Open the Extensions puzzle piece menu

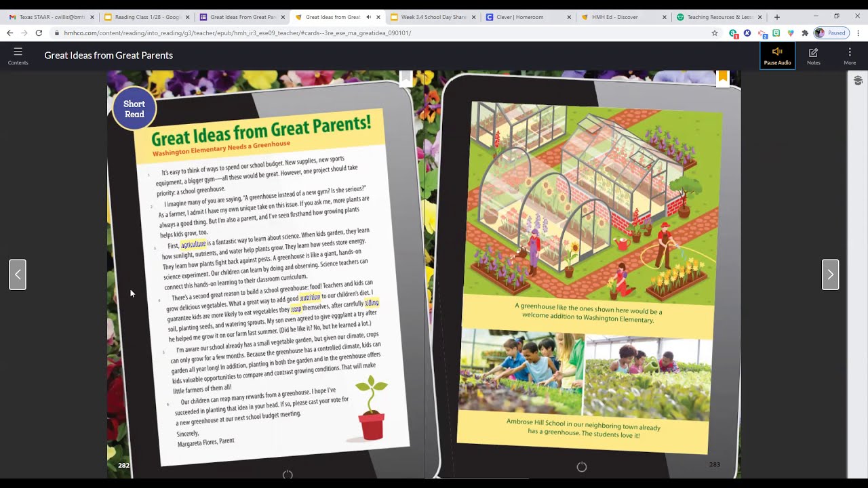coord(804,33)
